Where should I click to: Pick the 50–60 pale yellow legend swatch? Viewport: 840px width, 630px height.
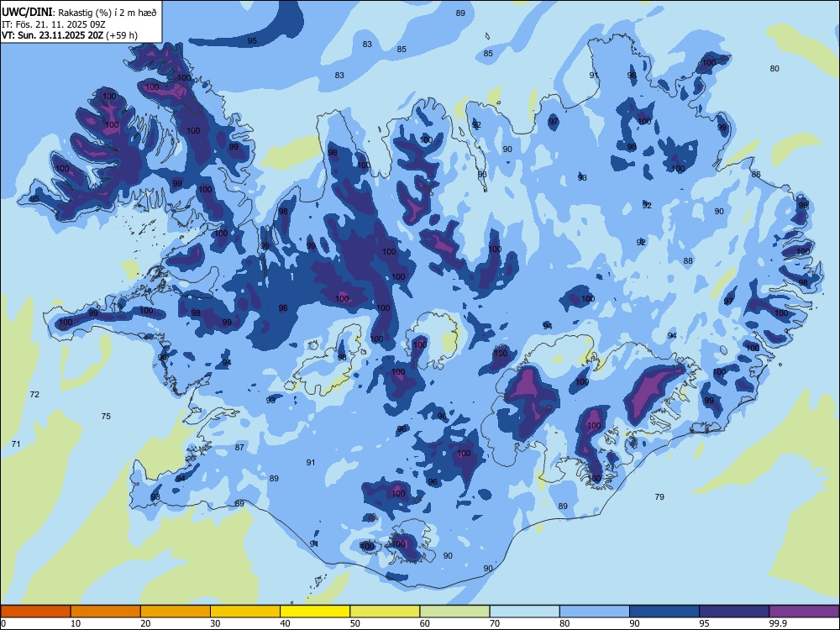click(x=385, y=612)
